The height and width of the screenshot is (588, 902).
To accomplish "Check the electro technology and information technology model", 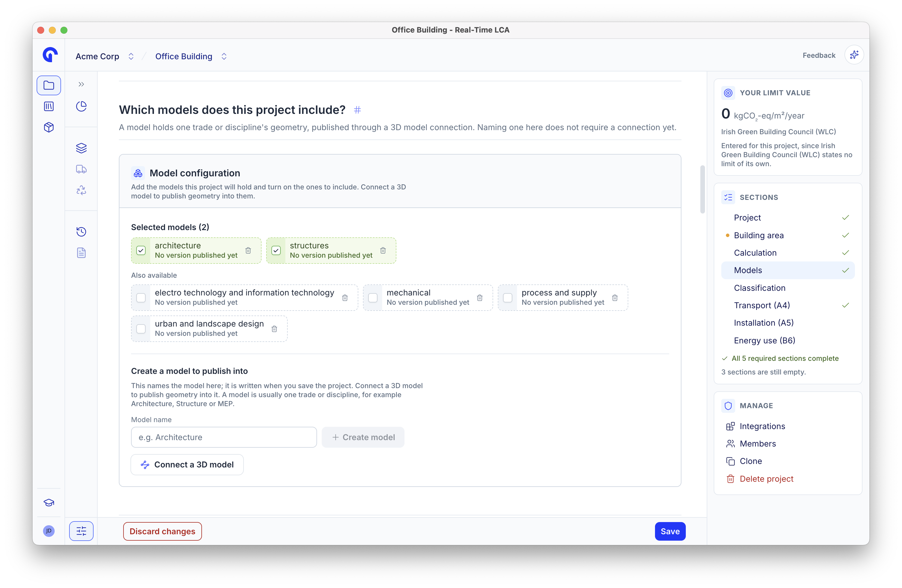I will (x=141, y=298).
